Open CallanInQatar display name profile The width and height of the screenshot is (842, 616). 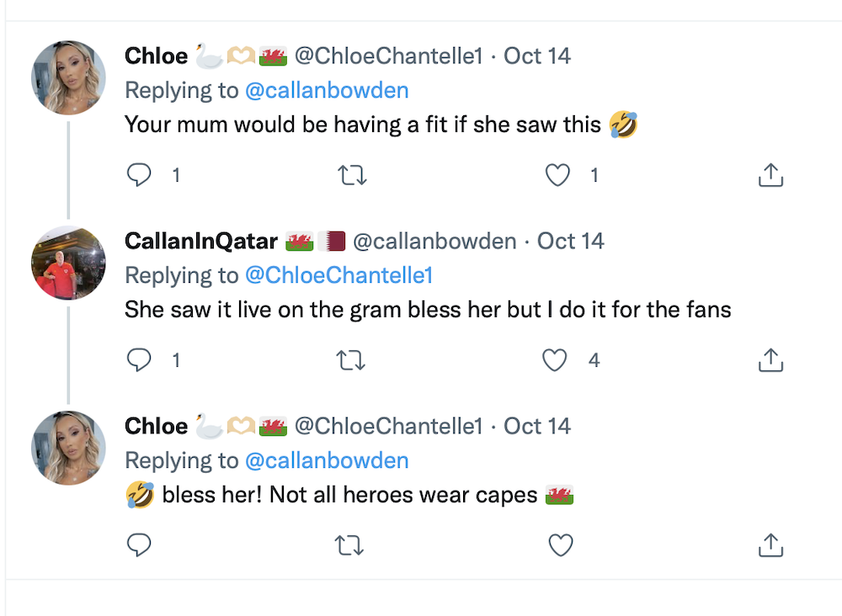pos(201,242)
